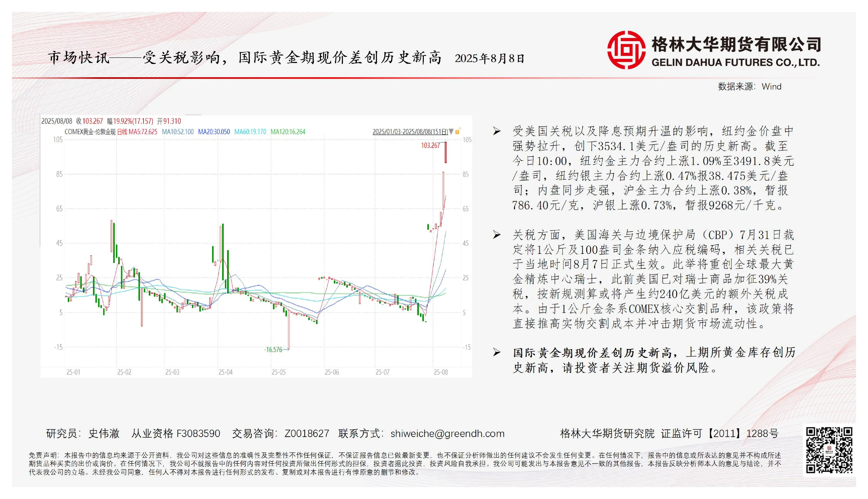868x499 pixels.
Task: Click the 2025/08/08 date in chart header
Action: coord(57,121)
